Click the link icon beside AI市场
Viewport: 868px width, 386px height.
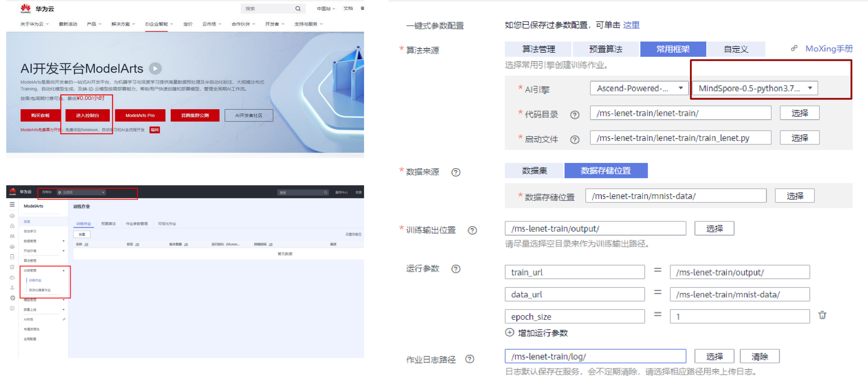point(64,319)
